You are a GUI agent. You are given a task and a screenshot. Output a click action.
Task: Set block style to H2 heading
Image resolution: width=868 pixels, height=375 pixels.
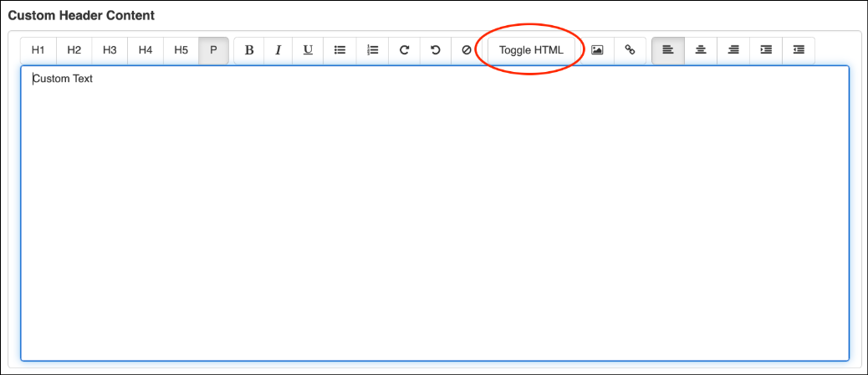[74, 50]
